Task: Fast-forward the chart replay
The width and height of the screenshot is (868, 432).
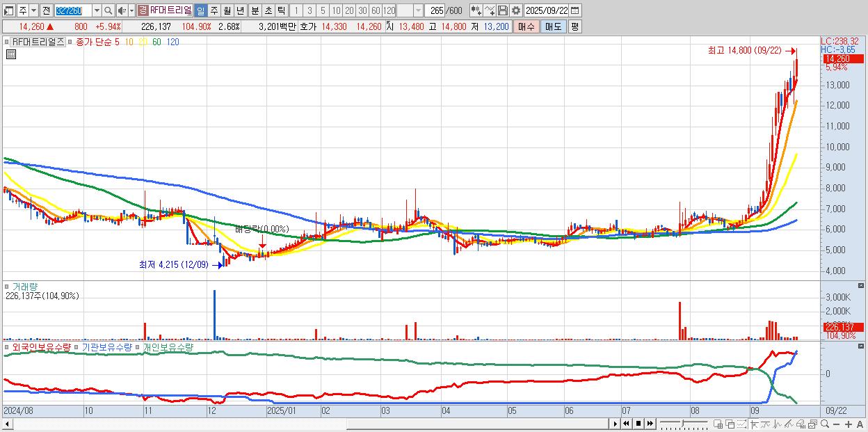Action: [x=650, y=424]
